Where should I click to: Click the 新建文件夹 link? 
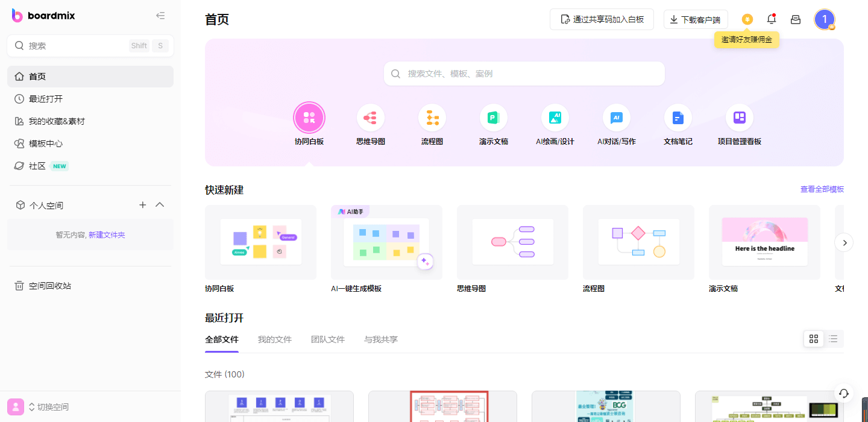tap(107, 235)
